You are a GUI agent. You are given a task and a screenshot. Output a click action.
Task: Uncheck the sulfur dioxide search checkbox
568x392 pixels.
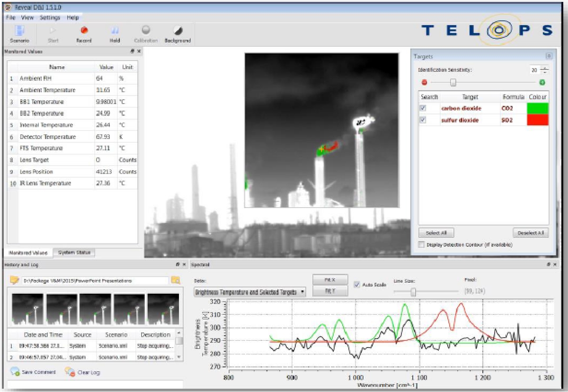point(423,120)
